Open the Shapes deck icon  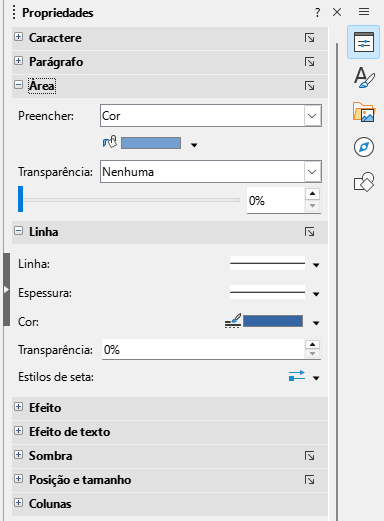pos(364,182)
